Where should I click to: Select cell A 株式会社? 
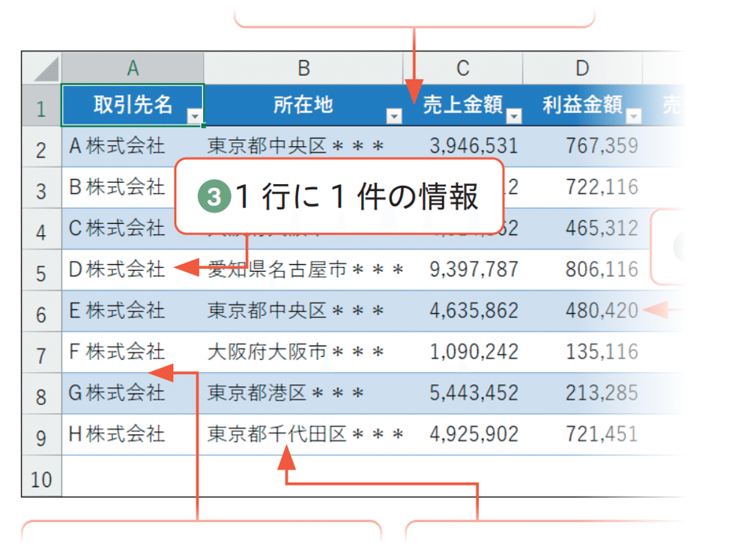(x=133, y=147)
